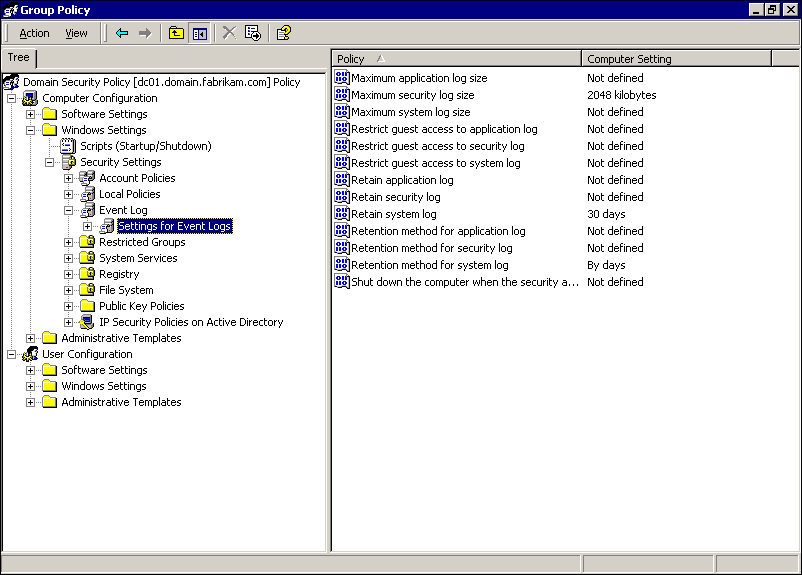Open Help from the toolbar icon
Screen dimensions: 802x575
(x=283, y=33)
